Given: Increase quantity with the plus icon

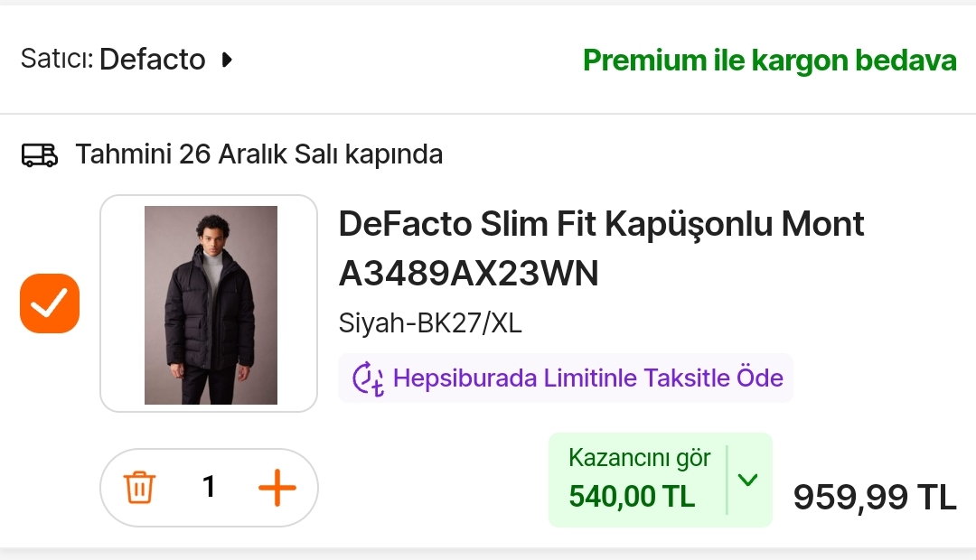Looking at the screenshot, I should [x=277, y=488].
